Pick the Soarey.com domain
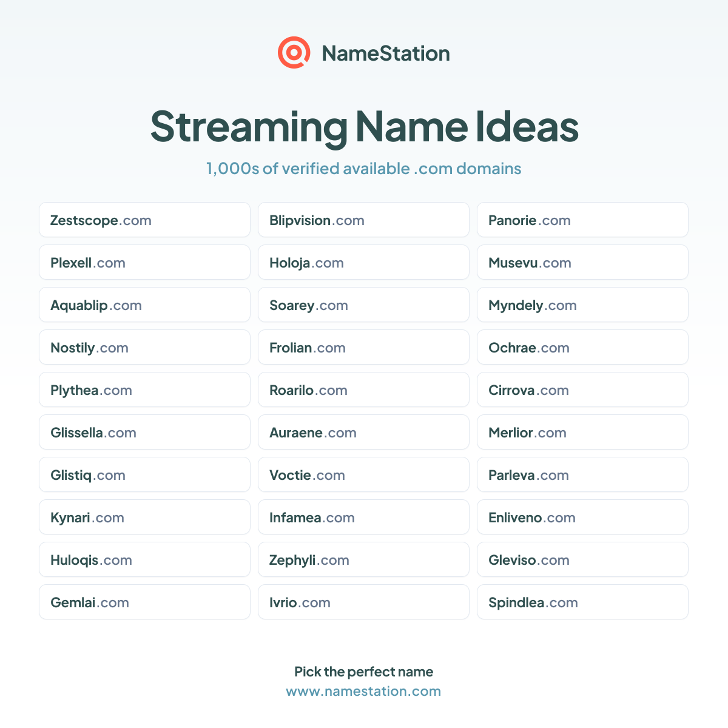 click(x=363, y=305)
